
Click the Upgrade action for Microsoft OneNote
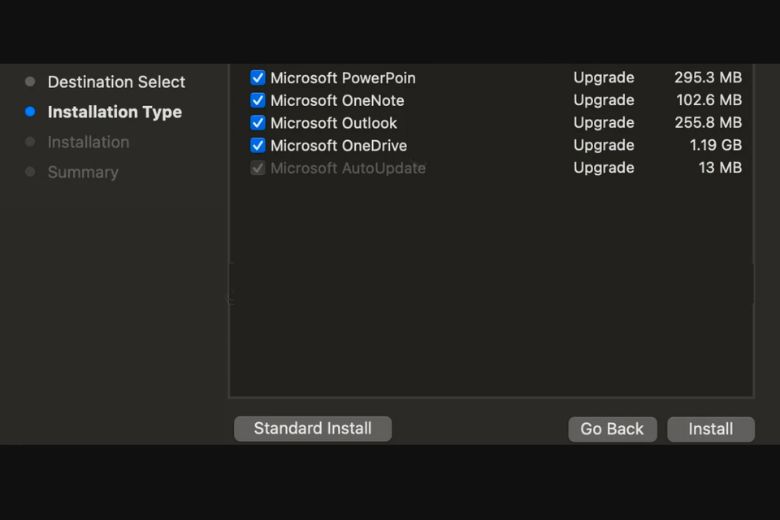coord(604,101)
